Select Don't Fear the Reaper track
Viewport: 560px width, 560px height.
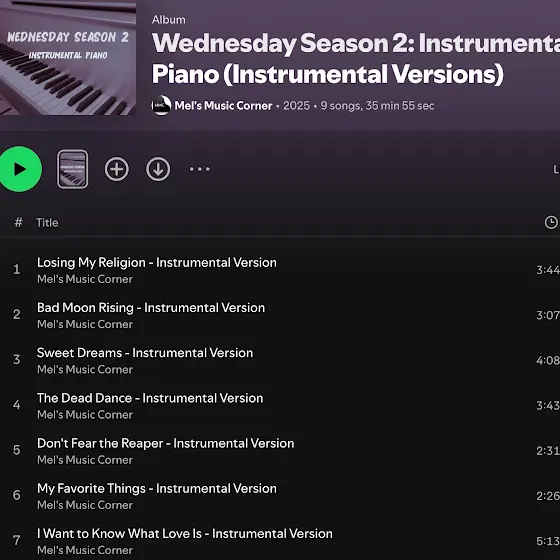click(166, 443)
